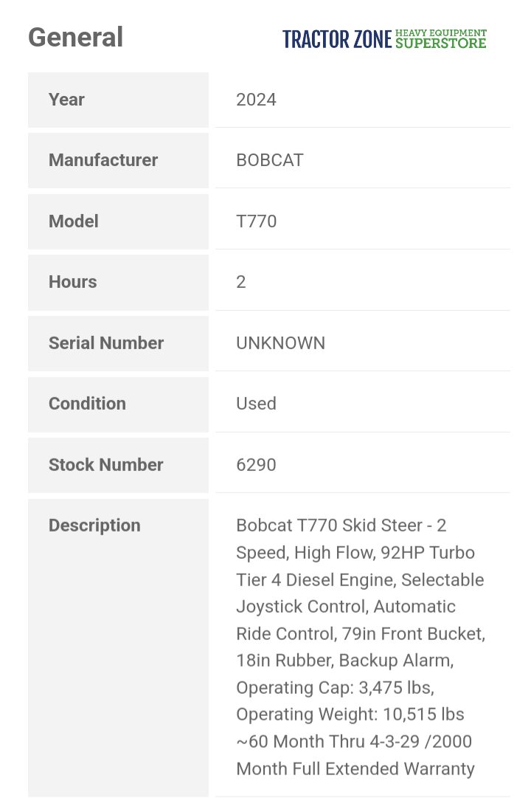Select the Description label cell
This screenshot has width=531, height=812.
(118, 648)
